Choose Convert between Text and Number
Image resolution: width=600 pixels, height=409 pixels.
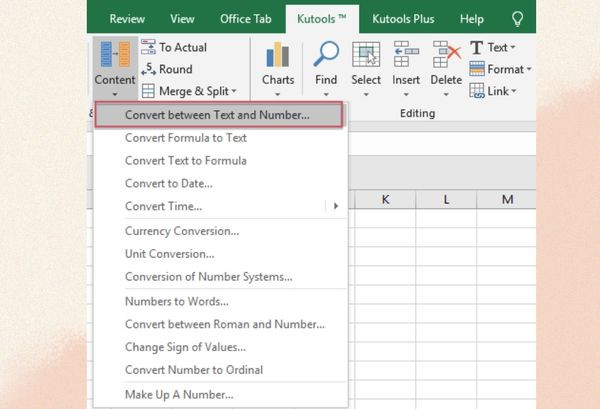tap(219, 115)
